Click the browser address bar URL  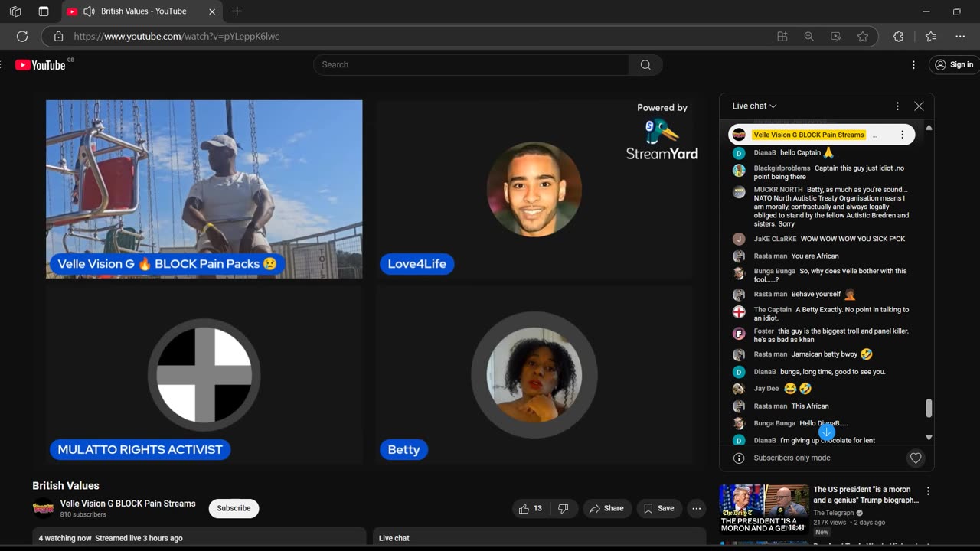(177, 36)
